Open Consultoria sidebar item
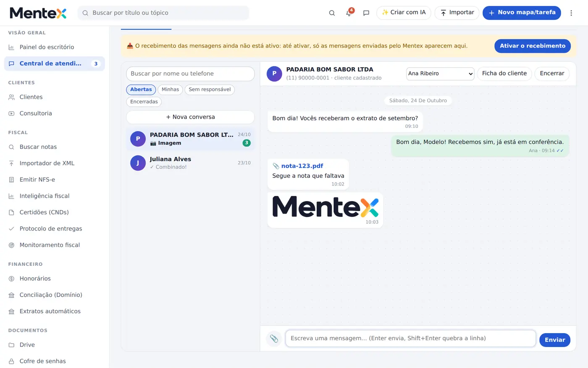 (55, 114)
